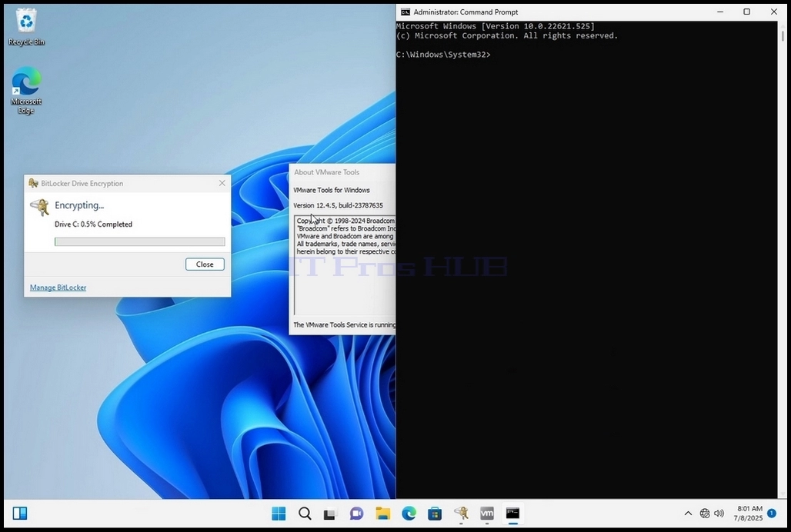Click 'VMware Tools for Windows' label
The height and width of the screenshot is (532, 791).
pyautogui.click(x=332, y=190)
